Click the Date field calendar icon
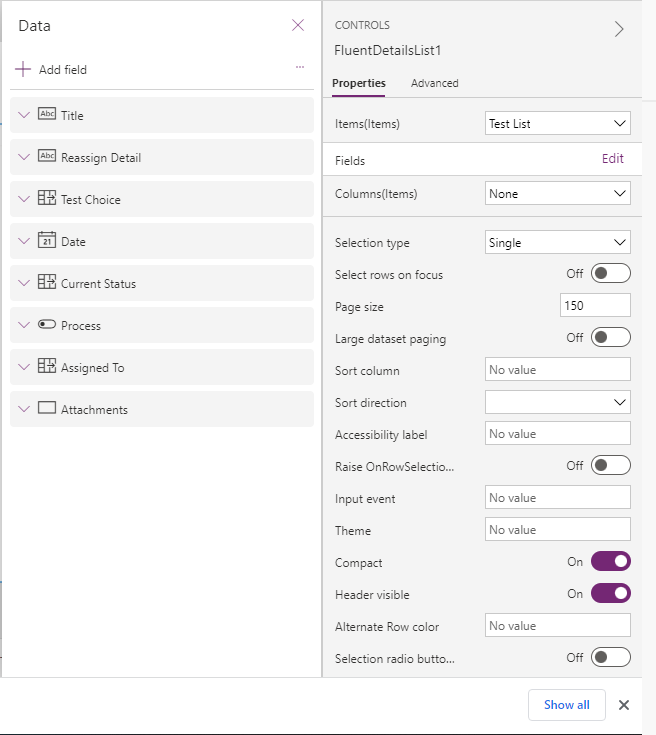Viewport: 656px width, 735px height. pos(47,241)
